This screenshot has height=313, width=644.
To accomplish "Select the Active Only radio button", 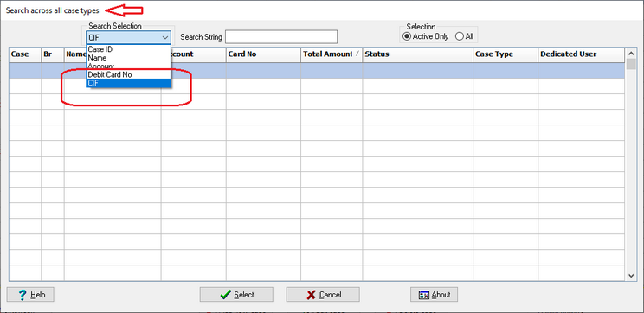I will click(426, 36).
